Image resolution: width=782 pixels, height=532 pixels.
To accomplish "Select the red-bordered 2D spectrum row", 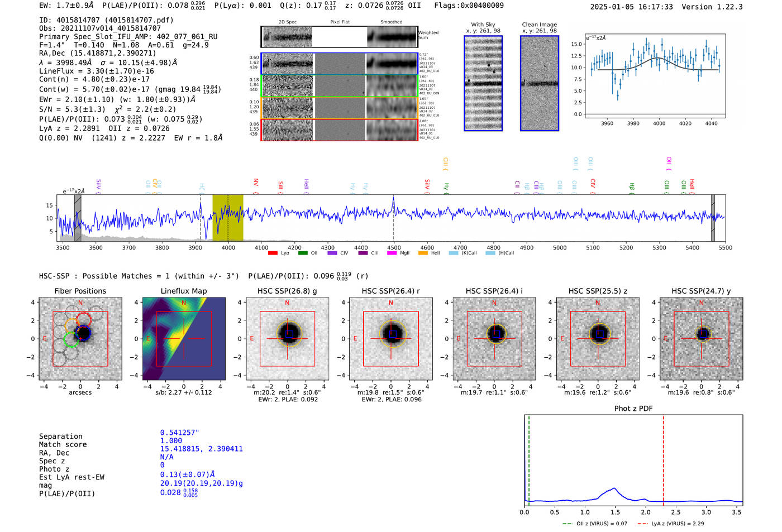I will (340, 130).
